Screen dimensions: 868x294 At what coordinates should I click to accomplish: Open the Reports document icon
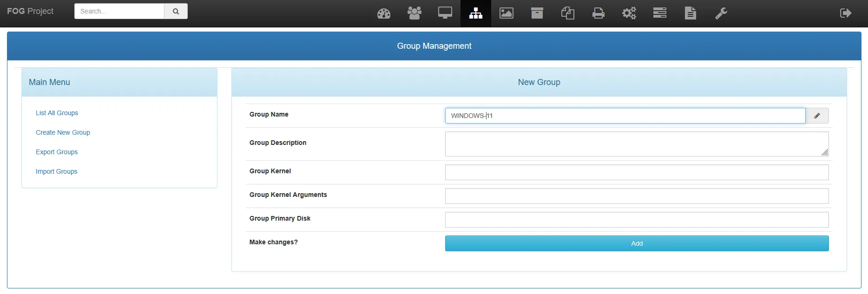click(x=690, y=13)
